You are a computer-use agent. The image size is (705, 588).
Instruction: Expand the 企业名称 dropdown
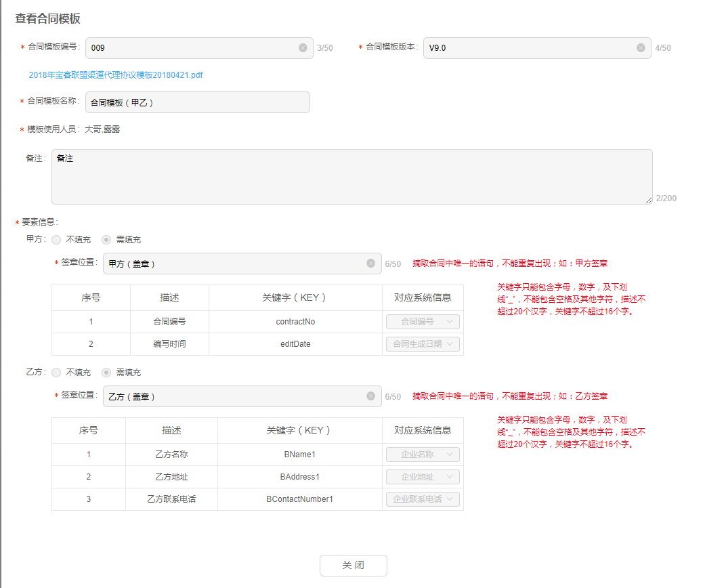(x=423, y=455)
